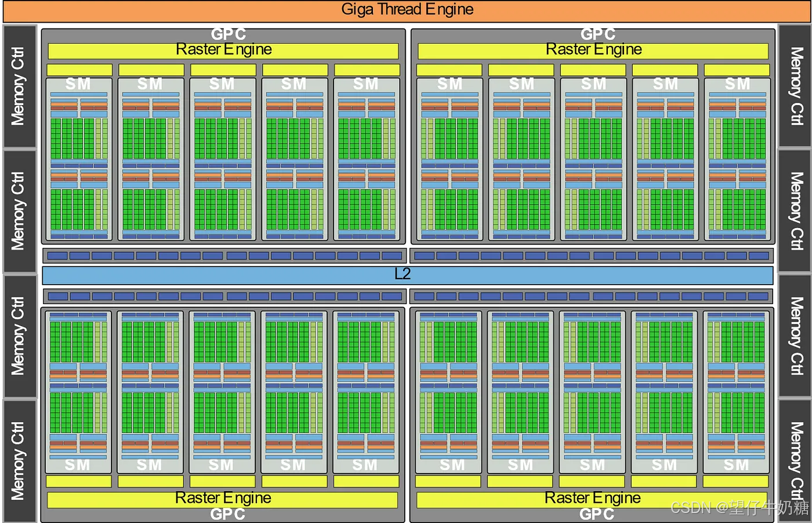Click Raster Engine in the upper-right GPC

click(x=593, y=51)
